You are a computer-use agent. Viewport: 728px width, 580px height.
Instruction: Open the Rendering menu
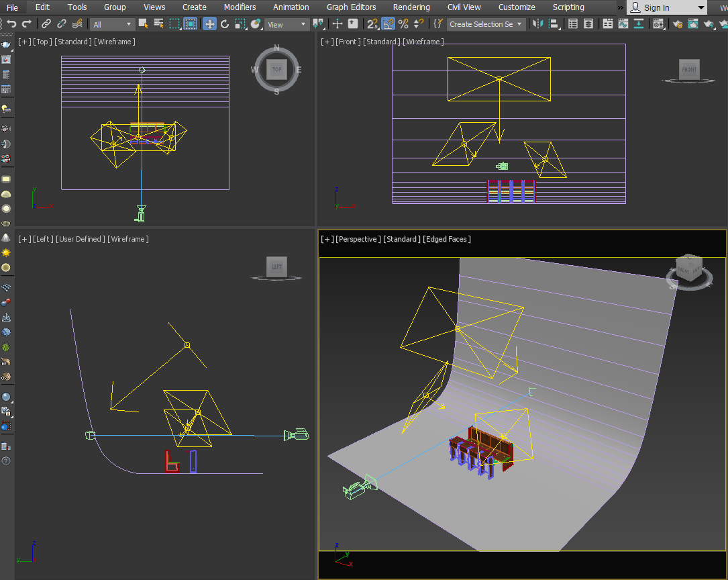[x=411, y=7]
